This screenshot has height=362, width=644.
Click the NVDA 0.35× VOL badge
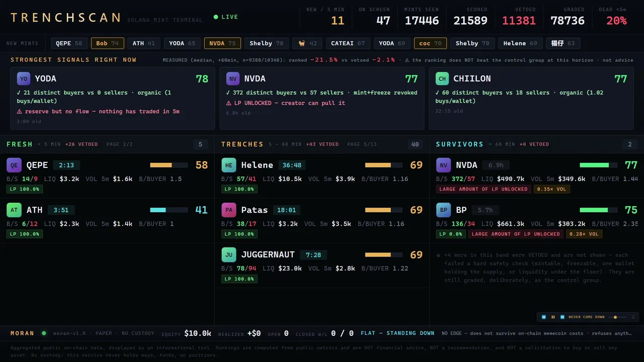pyautogui.click(x=552, y=189)
